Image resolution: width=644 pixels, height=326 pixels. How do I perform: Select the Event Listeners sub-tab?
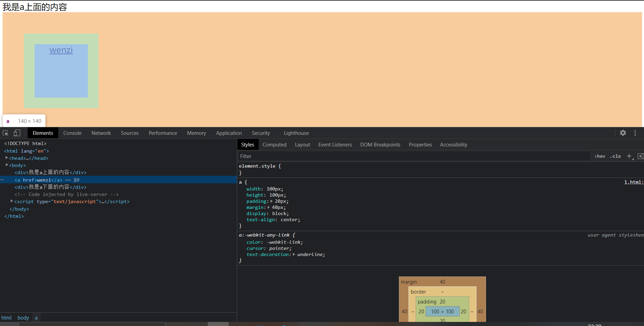(x=335, y=145)
